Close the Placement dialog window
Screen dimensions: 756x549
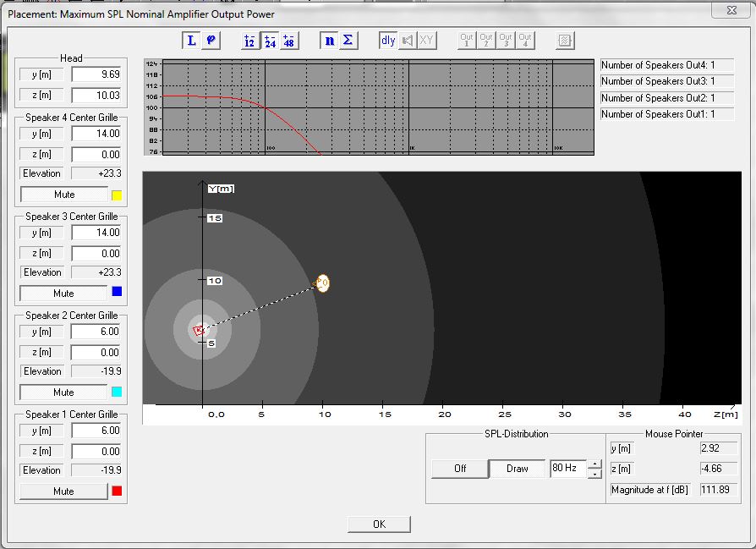(731, 10)
